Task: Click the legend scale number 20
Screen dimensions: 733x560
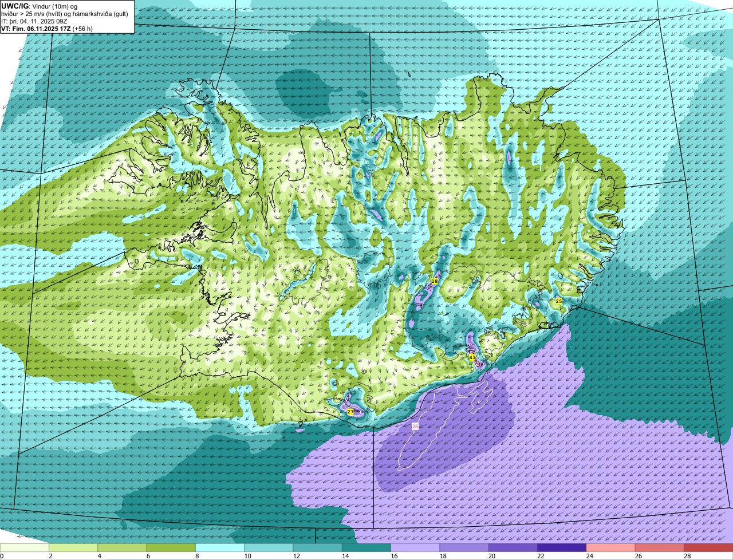Action: point(491,556)
